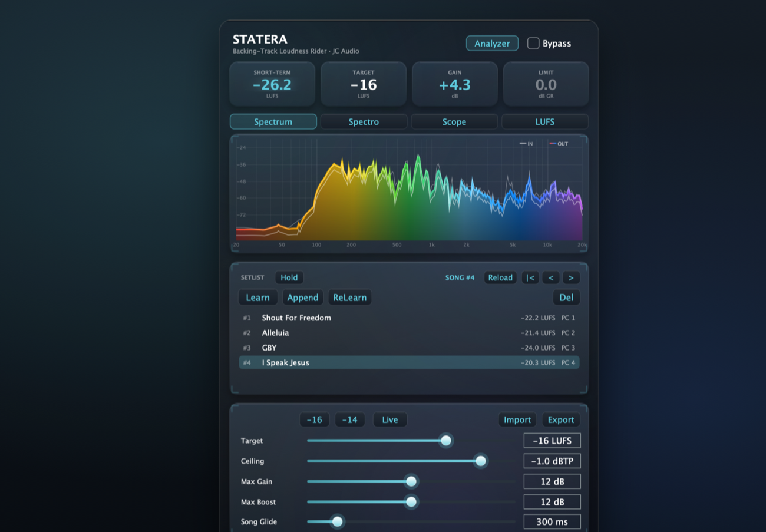Viewport: 766px width, 532px height.
Task: Click the Reload song button
Action: pyautogui.click(x=500, y=277)
